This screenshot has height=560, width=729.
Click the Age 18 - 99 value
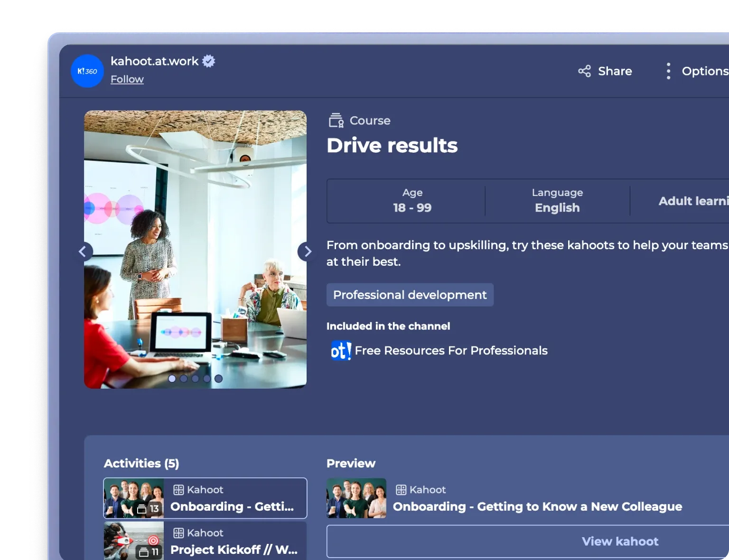(x=412, y=208)
